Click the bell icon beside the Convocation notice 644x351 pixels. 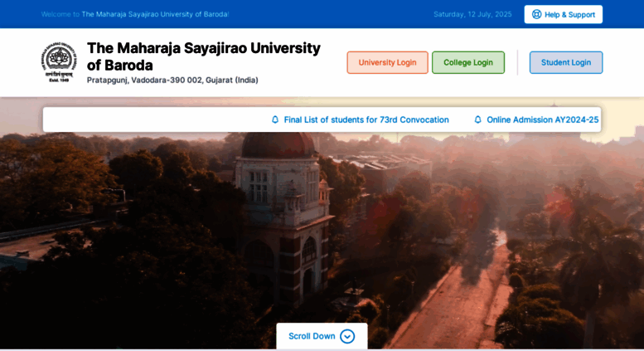point(275,119)
